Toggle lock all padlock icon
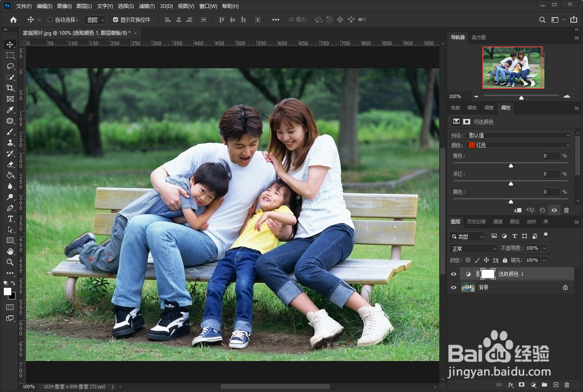 click(x=505, y=260)
